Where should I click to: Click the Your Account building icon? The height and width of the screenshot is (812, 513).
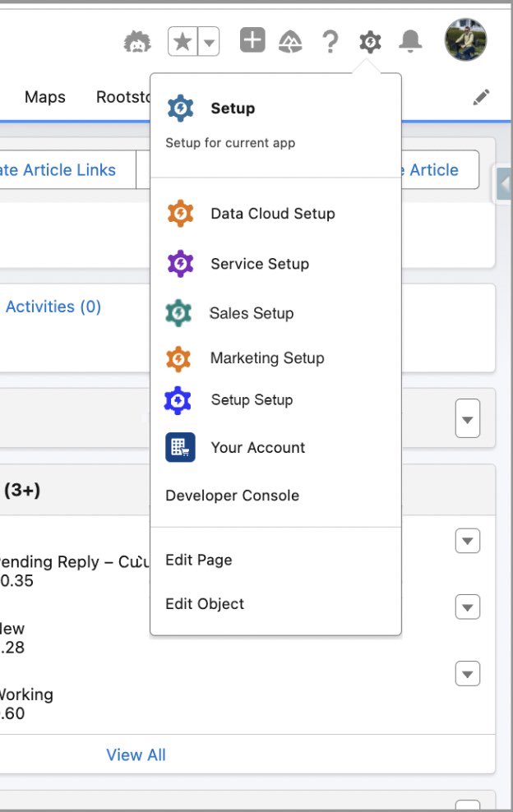point(180,447)
